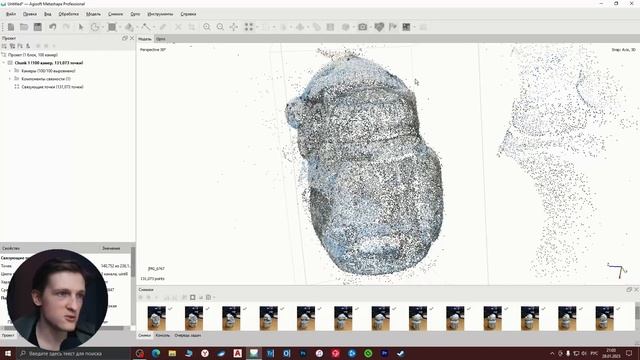Open the Файл menu
Image resolution: width=640 pixels, height=360 pixels.
(x=11, y=14)
